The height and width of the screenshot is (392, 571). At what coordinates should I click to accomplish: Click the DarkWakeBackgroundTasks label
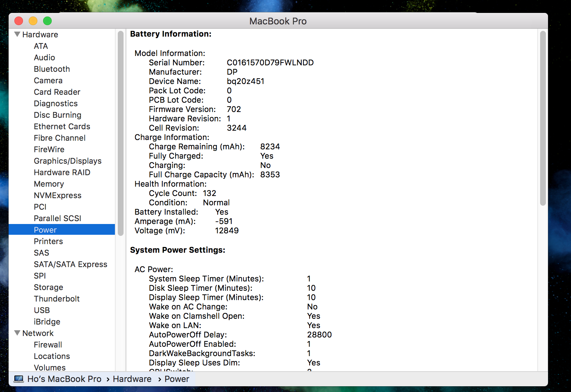click(x=202, y=353)
